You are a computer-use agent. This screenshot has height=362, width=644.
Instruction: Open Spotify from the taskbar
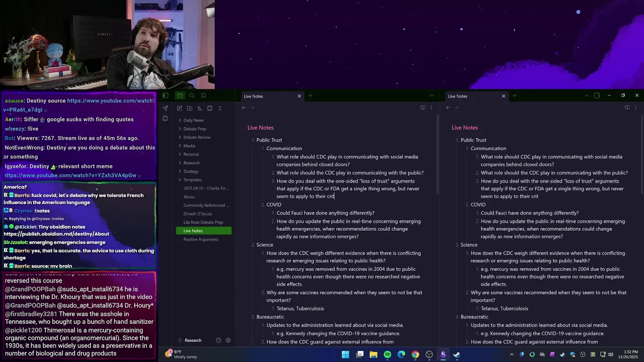pyautogui.click(x=387, y=354)
